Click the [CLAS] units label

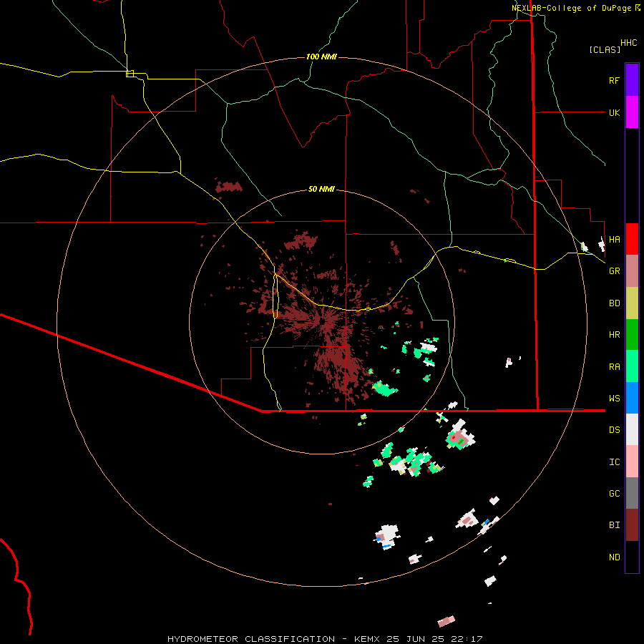[x=605, y=50]
